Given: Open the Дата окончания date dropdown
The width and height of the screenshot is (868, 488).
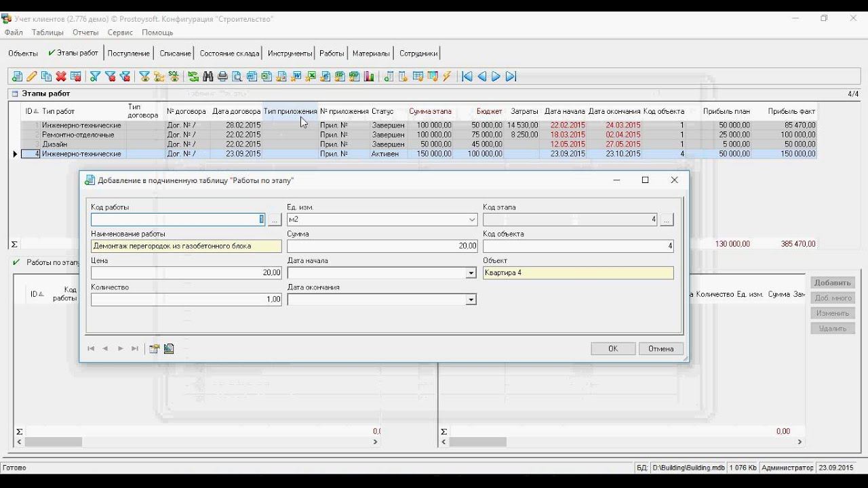Looking at the screenshot, I should coord(471,300).
